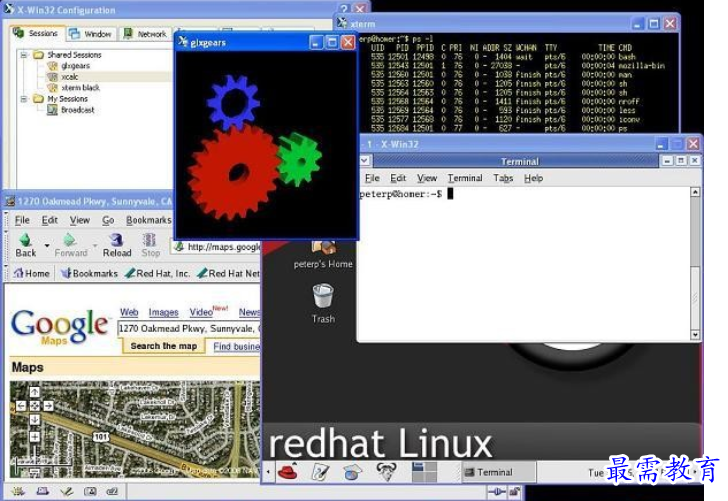
Task: Open the Help menu in Terminal window
Action: coord(533,178)
